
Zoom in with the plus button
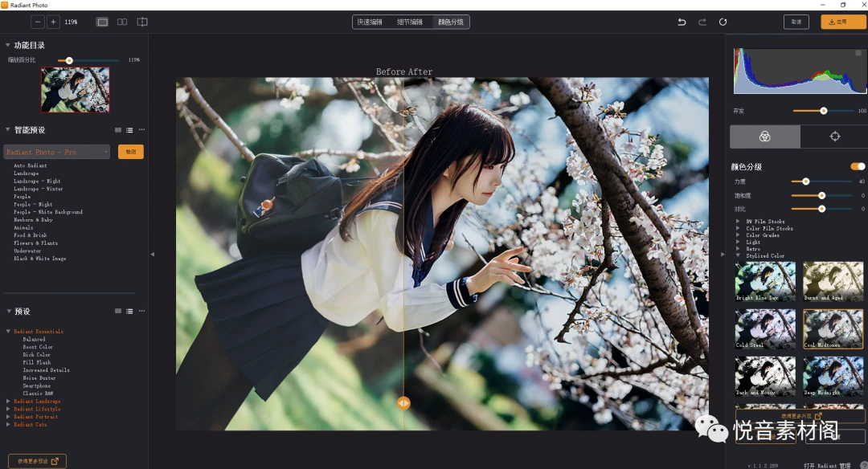[x=53, y=22]
